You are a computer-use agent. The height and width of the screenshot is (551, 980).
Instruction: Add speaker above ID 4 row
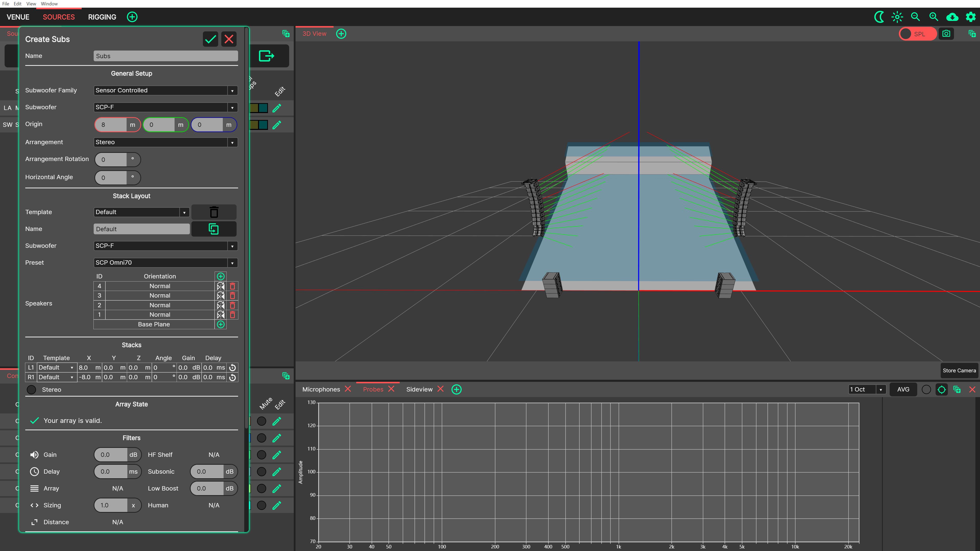tap(221, 276)
